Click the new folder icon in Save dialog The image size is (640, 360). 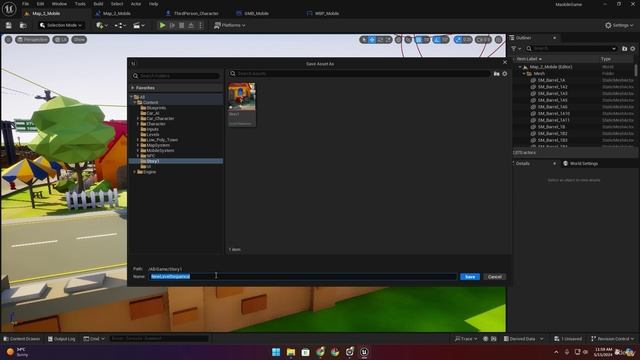[x=496, y=74]
